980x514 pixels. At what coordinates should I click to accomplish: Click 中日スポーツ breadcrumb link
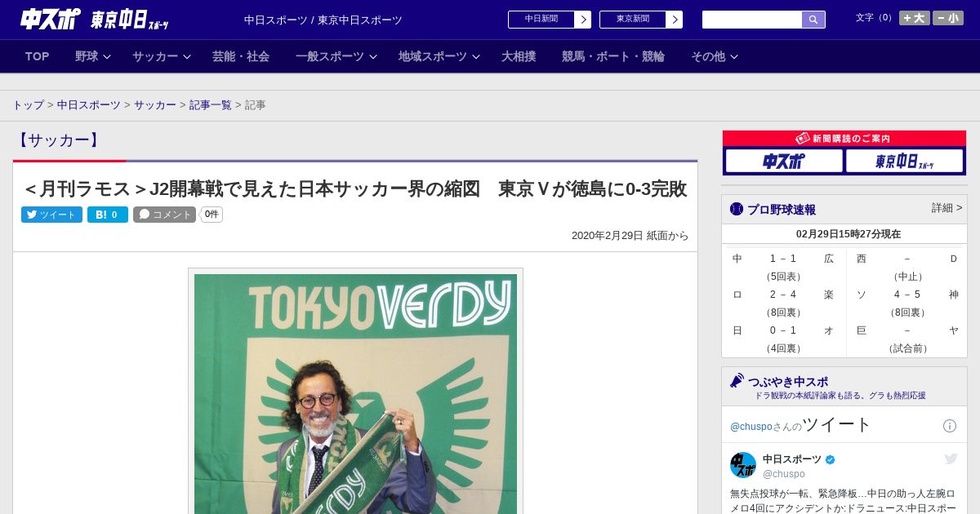89,105
